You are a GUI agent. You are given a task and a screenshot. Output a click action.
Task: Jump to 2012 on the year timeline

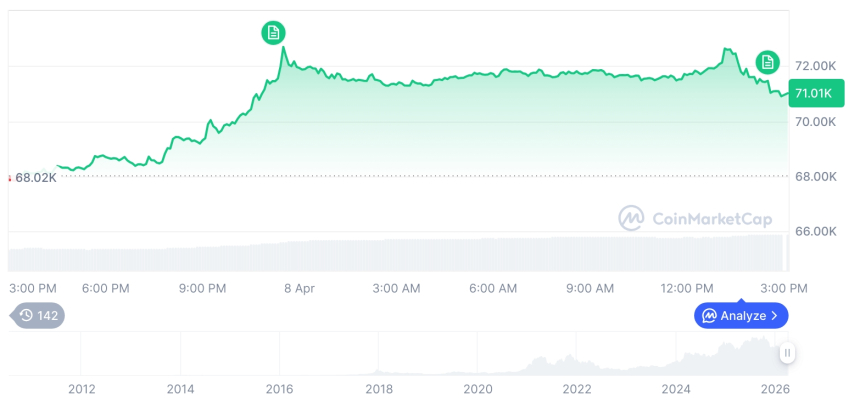click(81, 389)
